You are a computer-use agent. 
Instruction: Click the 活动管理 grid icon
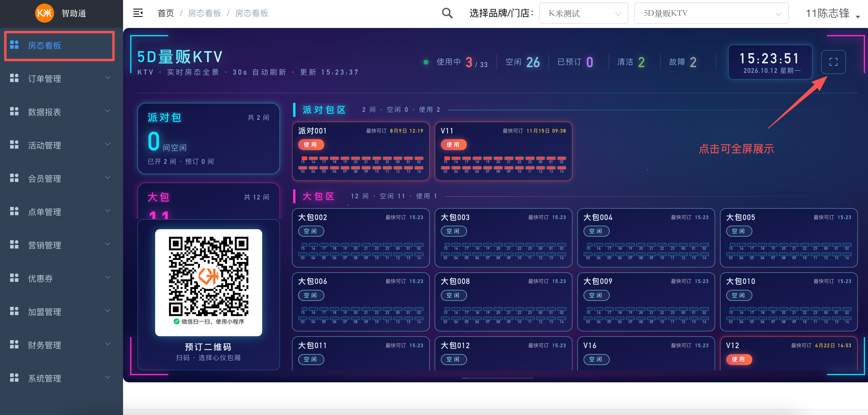(14, 144)
